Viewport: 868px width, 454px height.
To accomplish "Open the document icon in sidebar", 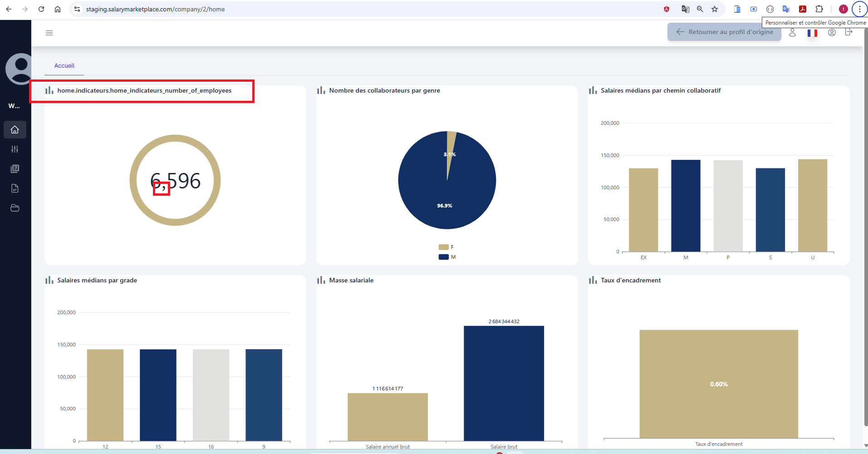I will pyautogui.click(x=15, y=188).
